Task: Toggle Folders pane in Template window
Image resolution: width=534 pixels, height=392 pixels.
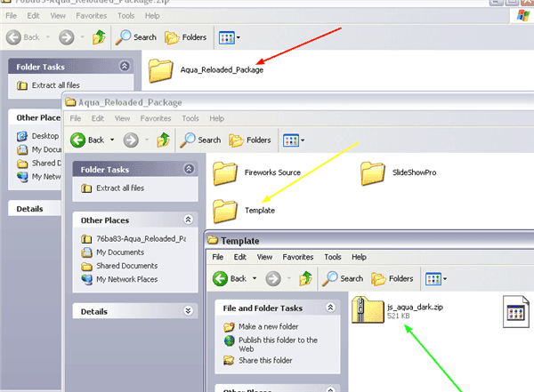Action: pos(392,279)
